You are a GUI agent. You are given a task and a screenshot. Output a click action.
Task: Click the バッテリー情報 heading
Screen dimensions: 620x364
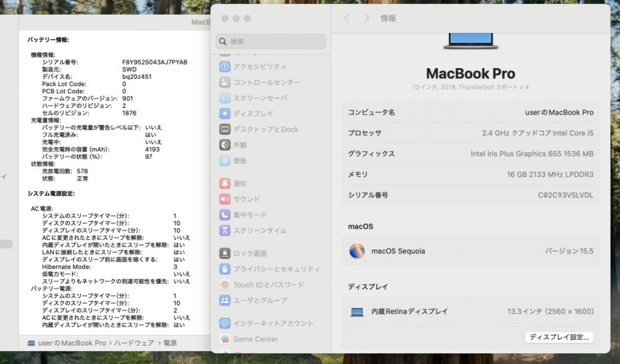click(48, 40)
